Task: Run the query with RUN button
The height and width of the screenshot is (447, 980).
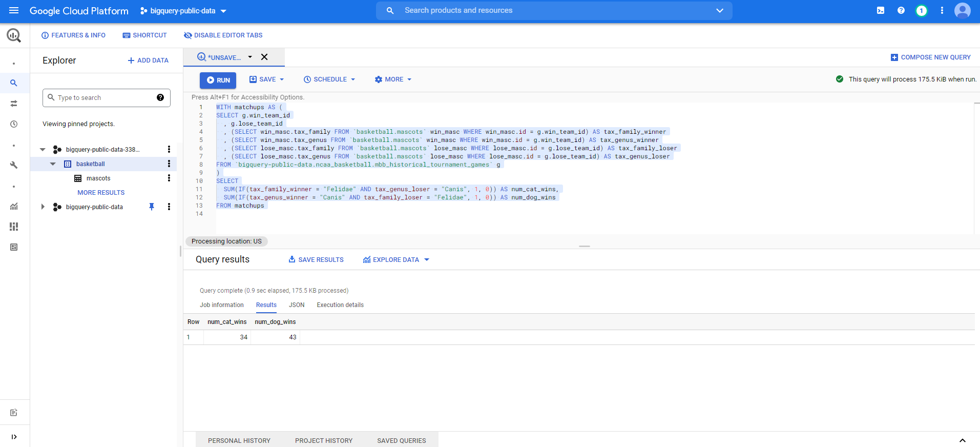Action: 218,80
